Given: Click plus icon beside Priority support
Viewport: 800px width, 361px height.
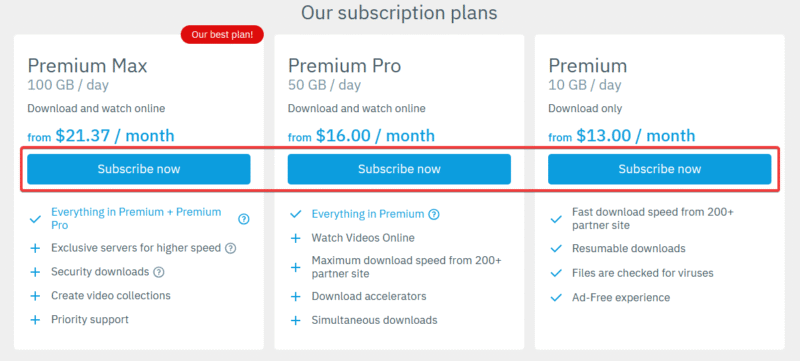Looking at the screenshot, I should 35,320.
